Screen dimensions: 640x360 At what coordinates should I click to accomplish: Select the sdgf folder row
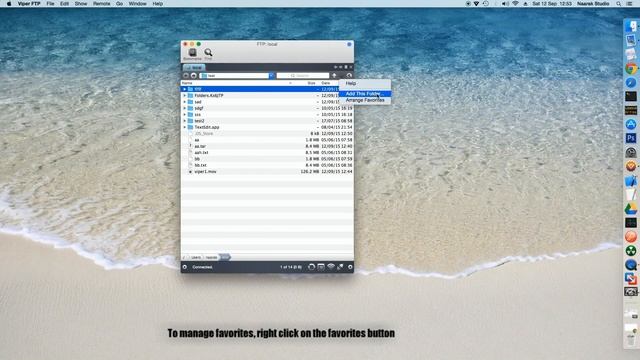pyautogui.click(x=267, y=108)
